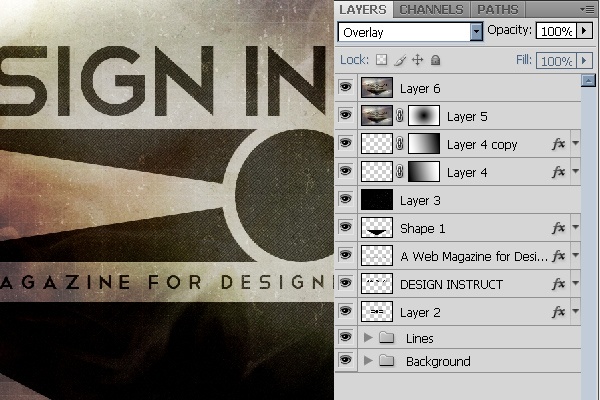This screenshot has height=400, width=600.
Task: Select Layer 5 radial mask thumbnail
Action: click(x=424, y=116)
